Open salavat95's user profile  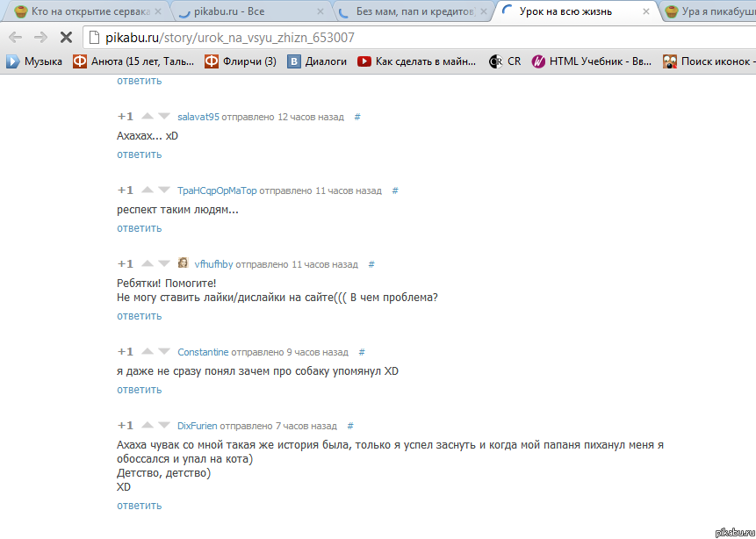(198, 117)
